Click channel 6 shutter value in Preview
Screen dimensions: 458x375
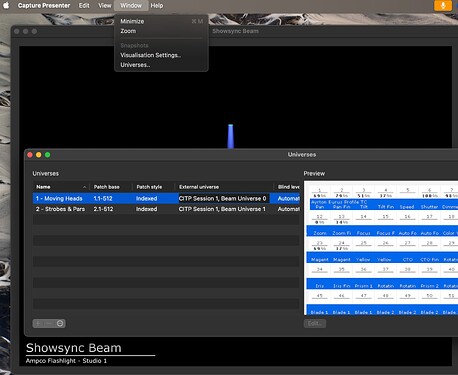click(429, 196)
